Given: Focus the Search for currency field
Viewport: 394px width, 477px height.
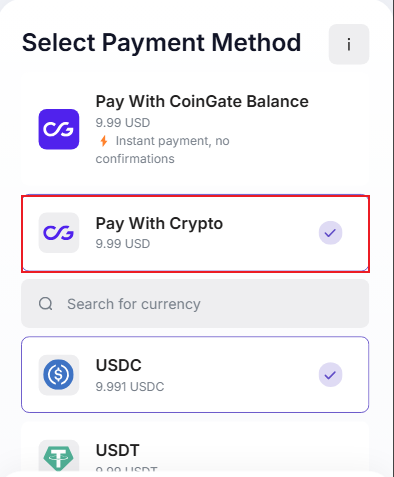Looking at the screenshot, I should click(x=195, y=304).
